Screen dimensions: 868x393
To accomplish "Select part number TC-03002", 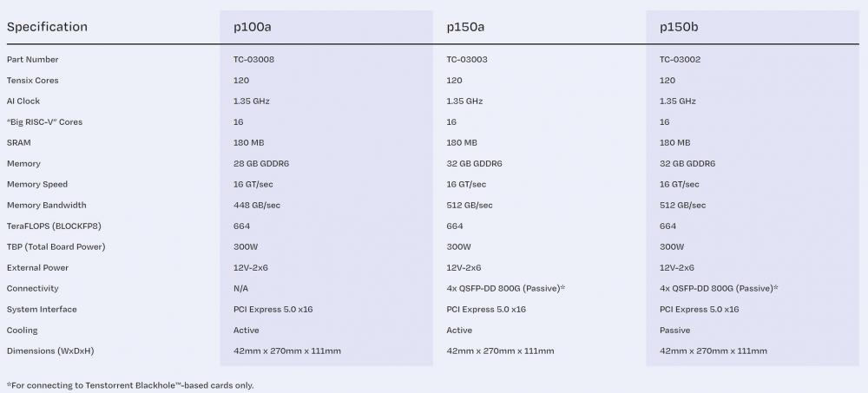I will (681, 60).
